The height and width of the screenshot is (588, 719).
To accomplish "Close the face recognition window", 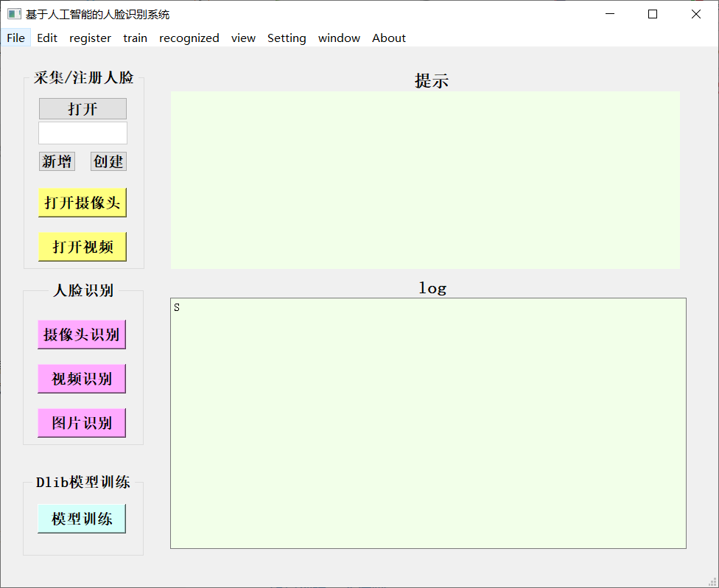I will tap(695, 14).
